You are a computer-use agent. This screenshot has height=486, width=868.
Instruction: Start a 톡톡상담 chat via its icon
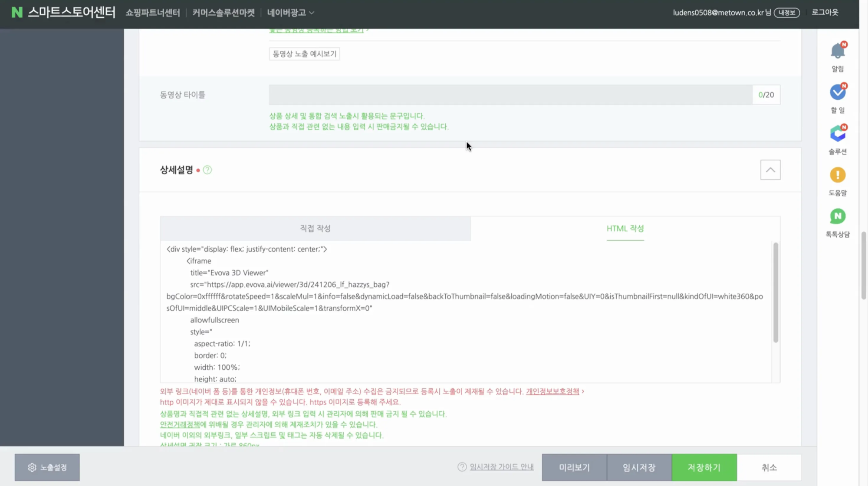tap(837, 216)
